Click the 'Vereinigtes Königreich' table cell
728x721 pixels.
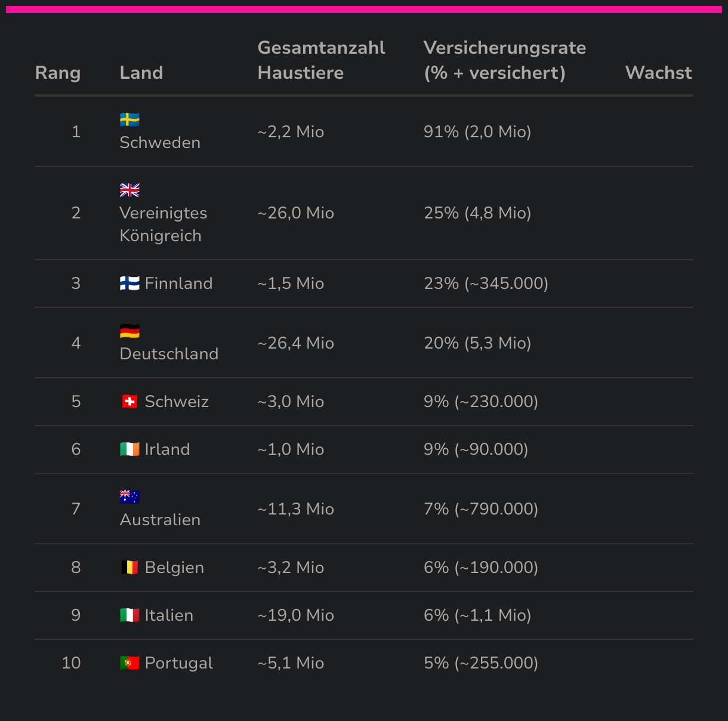point(163,224)
